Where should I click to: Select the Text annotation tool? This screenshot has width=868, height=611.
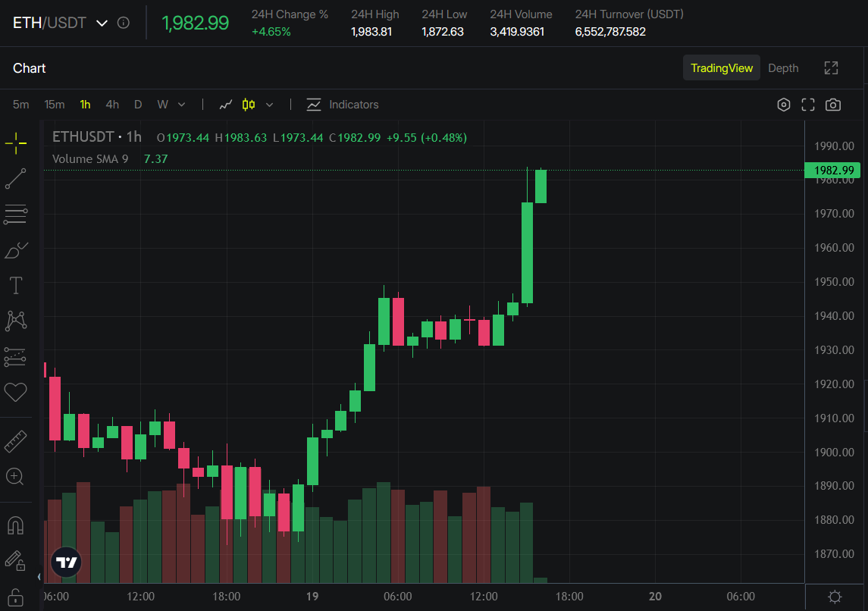coord(15,286)
